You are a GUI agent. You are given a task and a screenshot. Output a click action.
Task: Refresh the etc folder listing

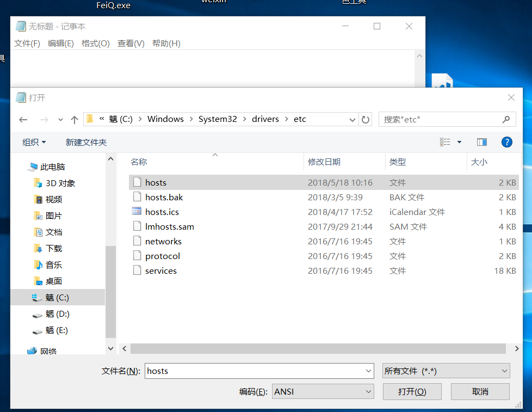366,119
